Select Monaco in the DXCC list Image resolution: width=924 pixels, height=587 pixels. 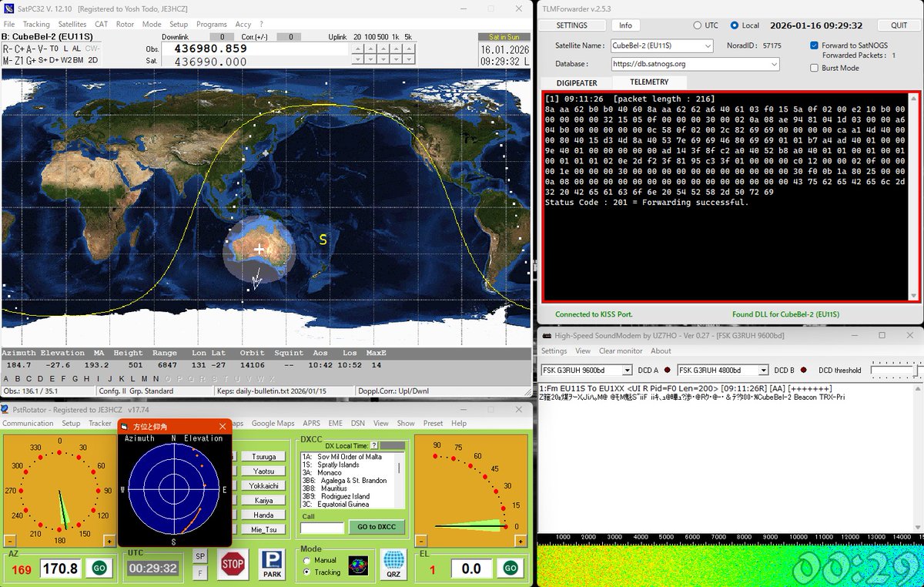pos(330,472)
